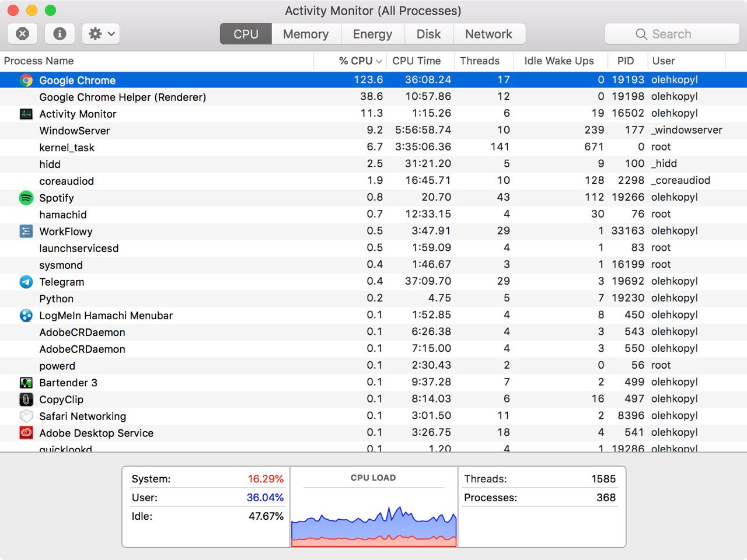This screenshot has width=747, height=560.
Task: Select the hamachid process
Action: (x=373, y=215)
